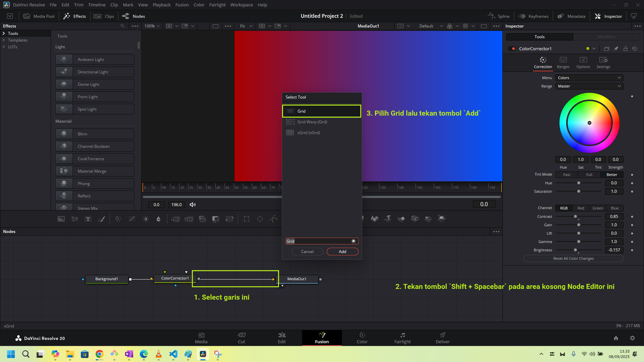Add a Polygon mask from toolbar
This screenshot has height=362, width=644.
274,219
